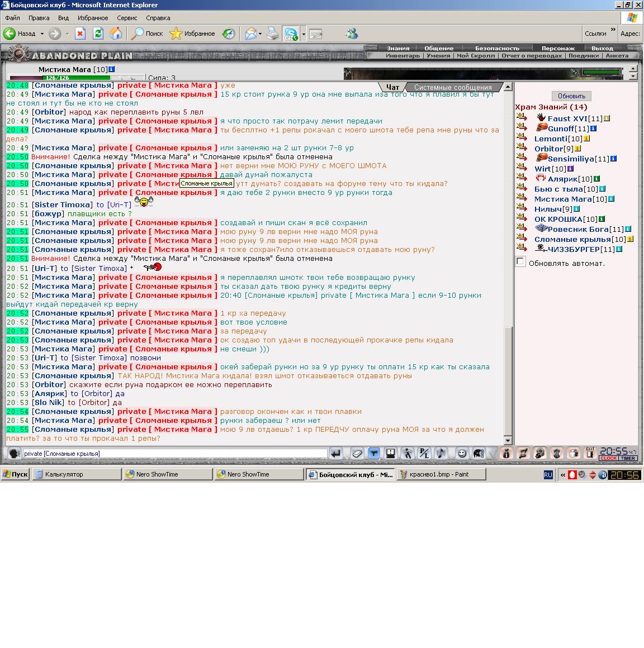
Task: Click the chat scrollbar down arrow
Action: tap(508, 441)
